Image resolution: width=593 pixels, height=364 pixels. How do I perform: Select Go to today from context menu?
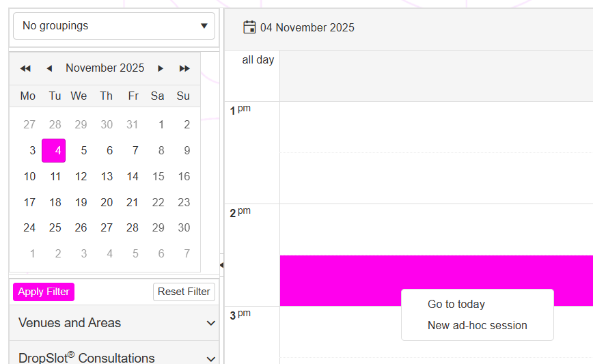pyautogui.click(x=456, y=305)
